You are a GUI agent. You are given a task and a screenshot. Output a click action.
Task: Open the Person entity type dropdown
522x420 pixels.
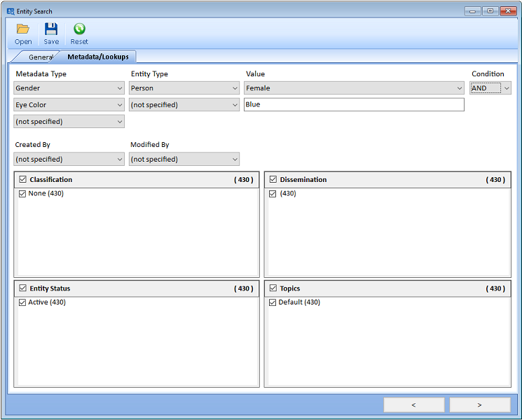(184, 88)
